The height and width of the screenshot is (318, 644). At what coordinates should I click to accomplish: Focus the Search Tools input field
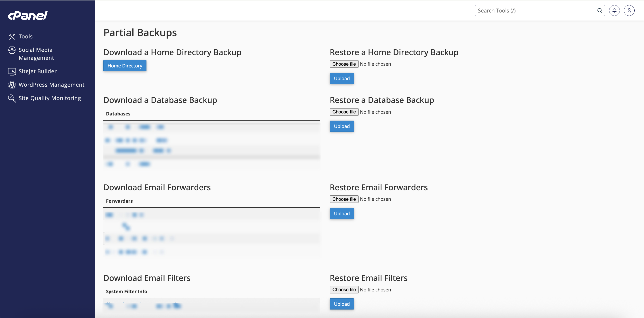click(x=535, y=10)
